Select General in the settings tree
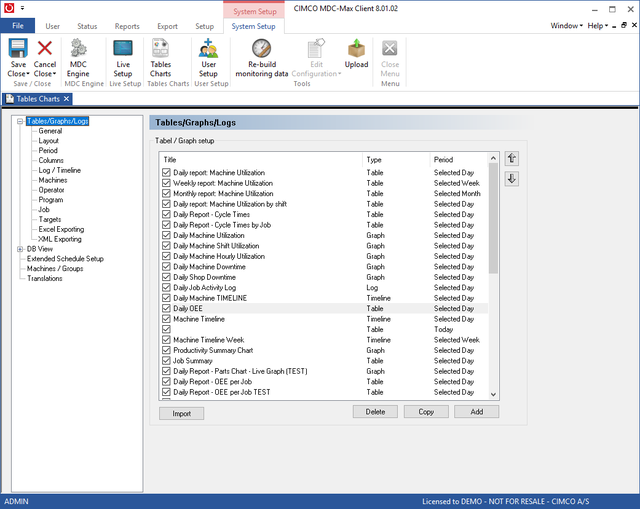 pos(50,131)
